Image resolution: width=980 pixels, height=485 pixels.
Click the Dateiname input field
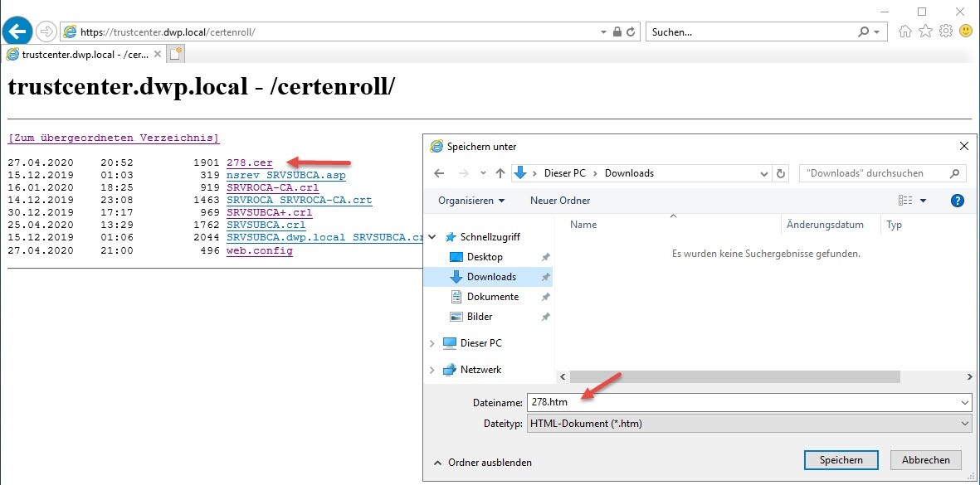(743, 402)
